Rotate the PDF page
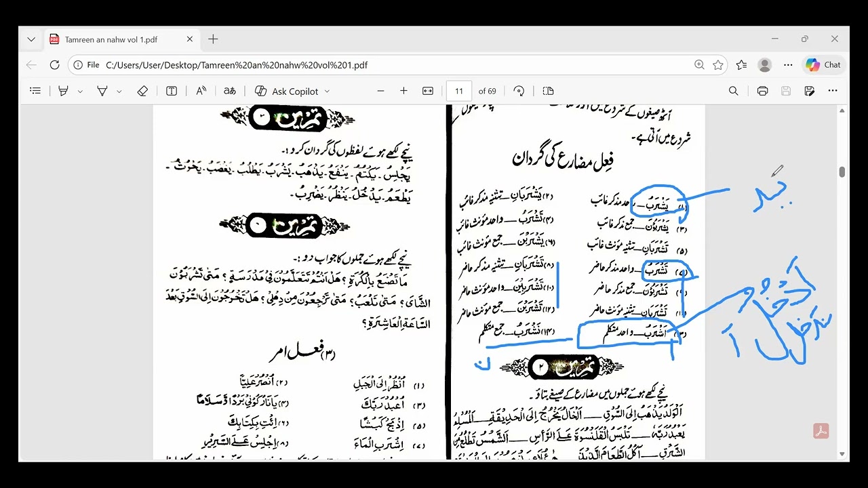 tap(519, 91)
